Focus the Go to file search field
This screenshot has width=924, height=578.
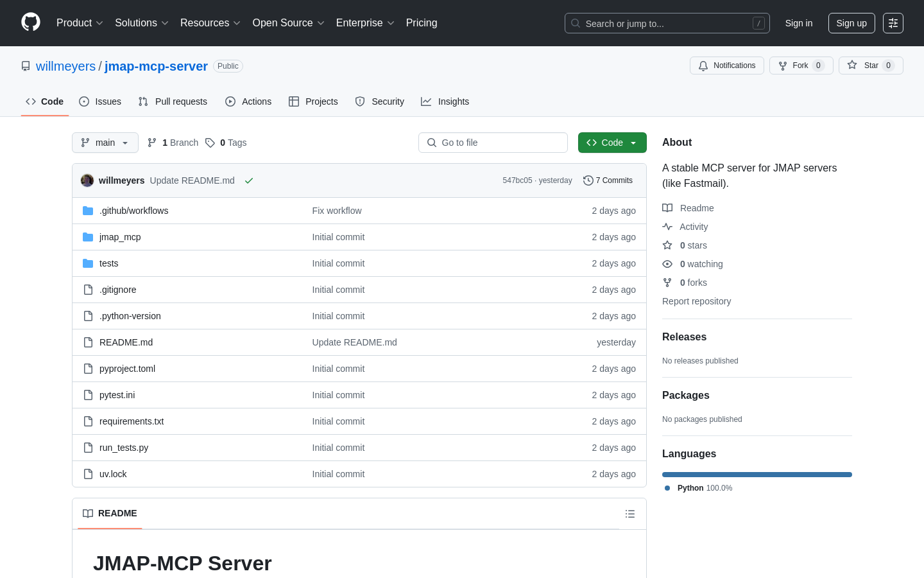pos(493,143)
